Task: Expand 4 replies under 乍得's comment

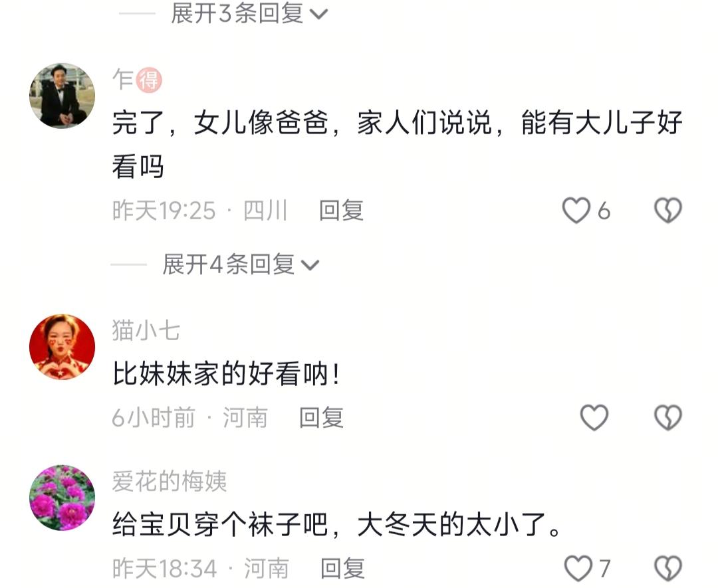Action: pyautogui.click(x=241, y=264)
